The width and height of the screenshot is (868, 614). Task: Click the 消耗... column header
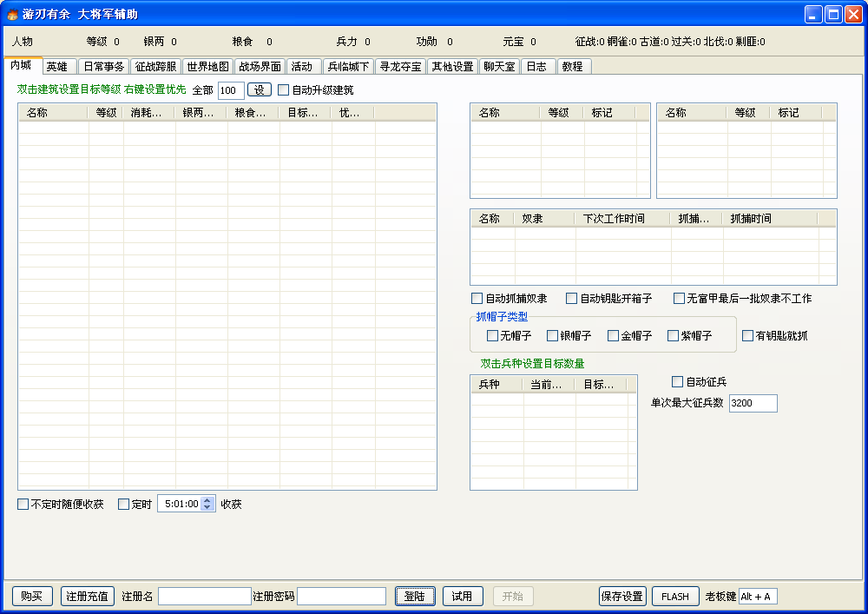(149, 113)
